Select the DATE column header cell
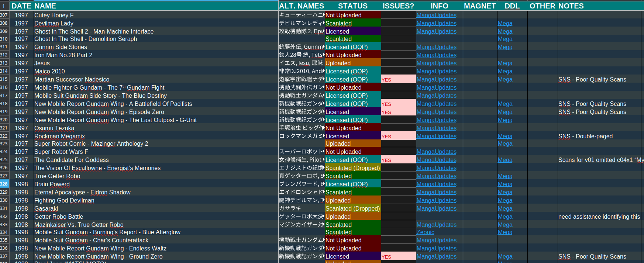The image size is (644, 263). [x=21, y=6]
